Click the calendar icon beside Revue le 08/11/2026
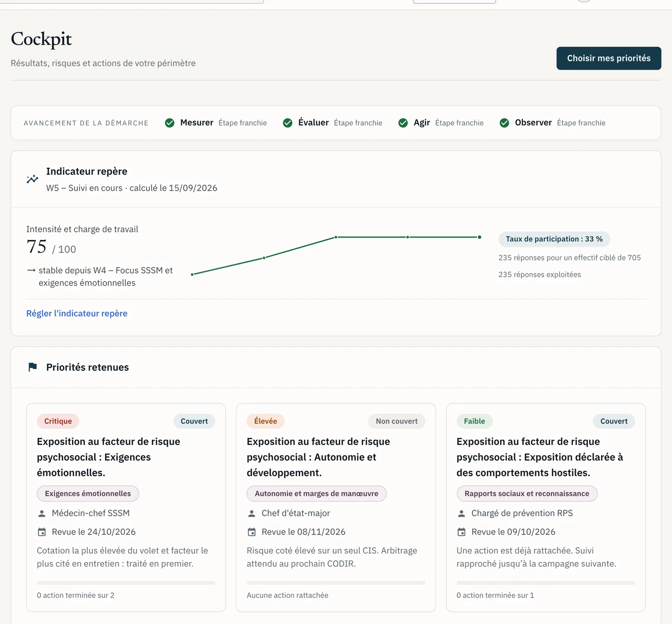672x624 pixels. tap(252, 532)
